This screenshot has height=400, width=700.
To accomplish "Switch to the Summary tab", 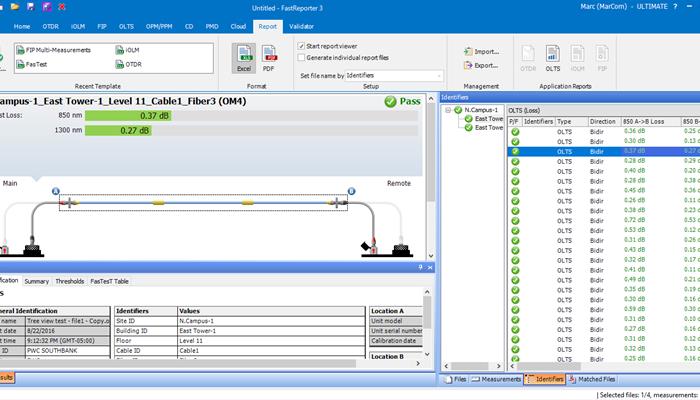I will (37, 281).
